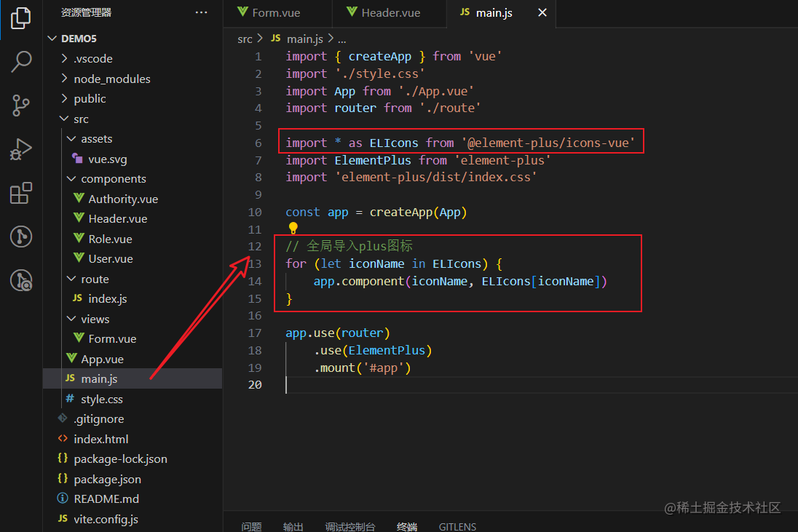798x532 pixels.
Task: Click git icon beside .gitignore
Action: tap(63, 418)
